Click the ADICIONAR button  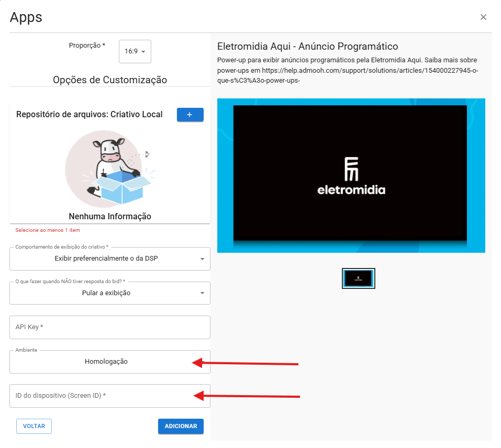tap(181, 427)
